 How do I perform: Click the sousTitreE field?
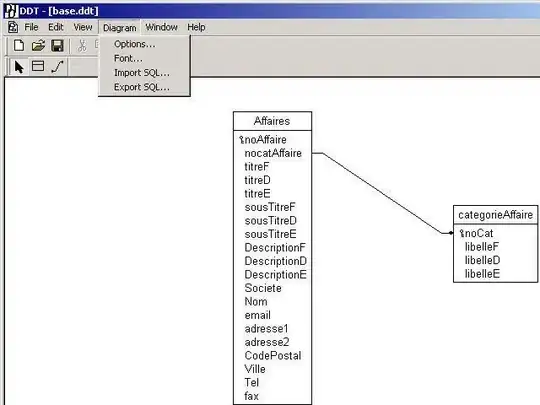tap(271, 234)
